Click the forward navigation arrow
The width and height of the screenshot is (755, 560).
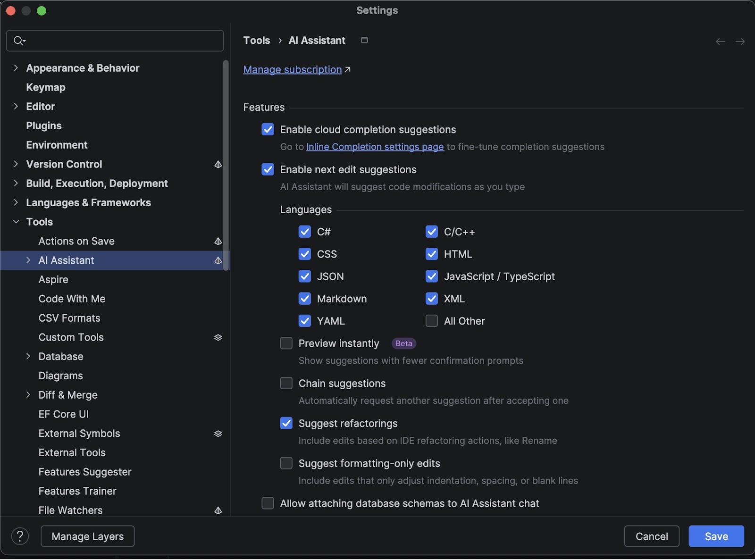(x=740, y=42)
